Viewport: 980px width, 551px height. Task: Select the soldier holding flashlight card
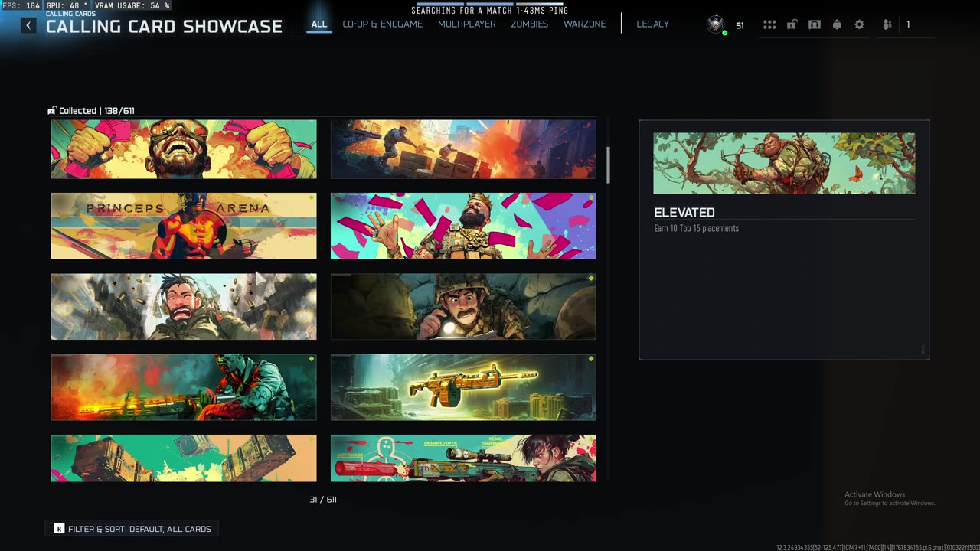(x=463, y=307)
